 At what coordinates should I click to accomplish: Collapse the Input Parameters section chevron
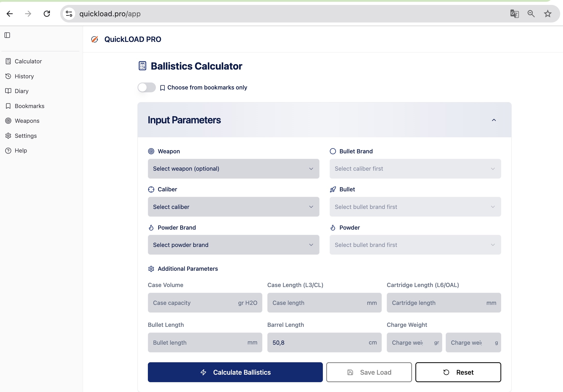[x=494, y=120]
